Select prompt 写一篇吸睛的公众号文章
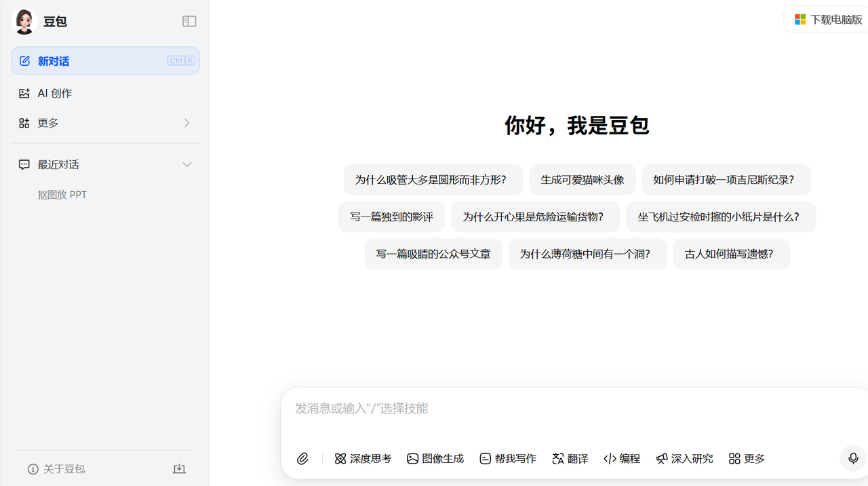This screenshot has height=486, width=868. pyautogui.click(x=433, y=254)
